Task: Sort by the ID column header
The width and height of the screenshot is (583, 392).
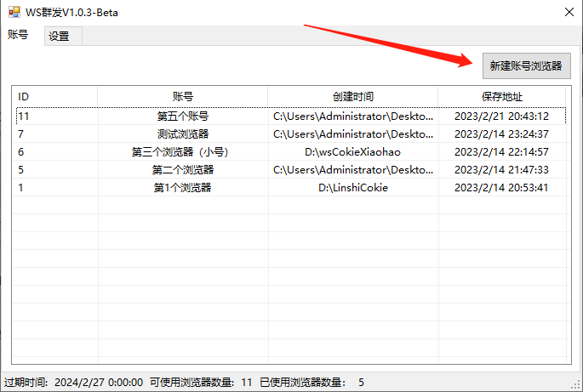Action: pyautogui.click(x=55, y=97)
